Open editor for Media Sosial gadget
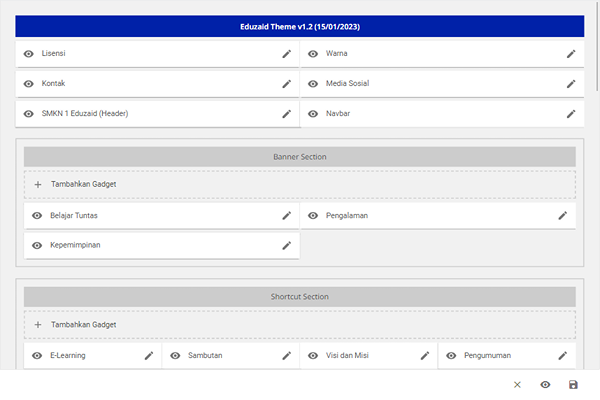Image resolution: width=600 pixels, height=400 pixels. pyautogui.click(x=571, y=83)
